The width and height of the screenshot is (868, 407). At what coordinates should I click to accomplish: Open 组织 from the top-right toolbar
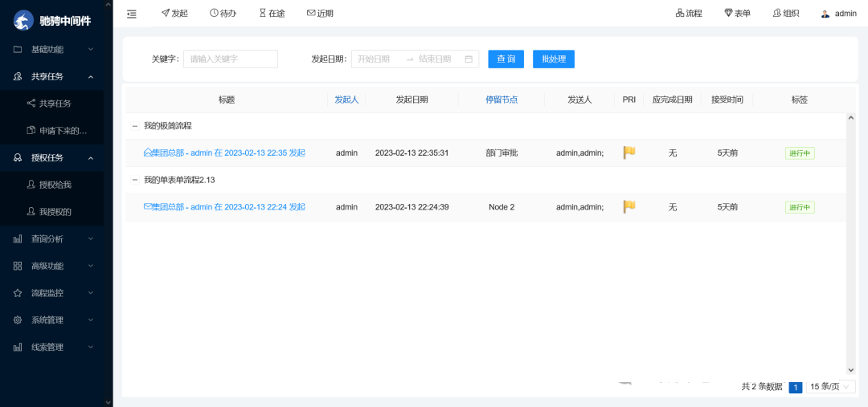pos(785,14)
